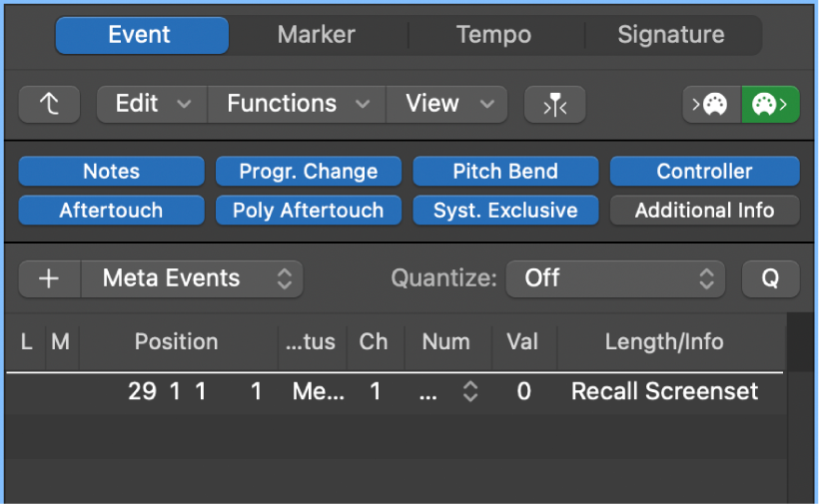Viewport: 821px width, 504px height.
Task: Click the hierarchy up arrow button
Action: [x=49, y=104]
